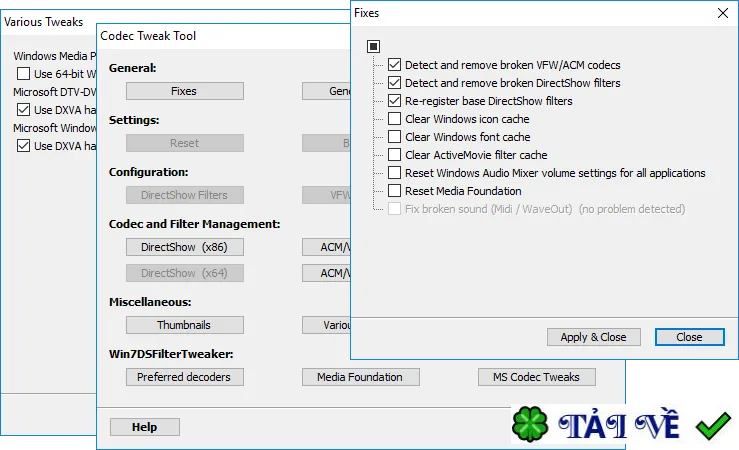Toggle the select-all checkbox in Fixes
The height and width of the screenshot is (450, 739).
(x=373, y=46)
